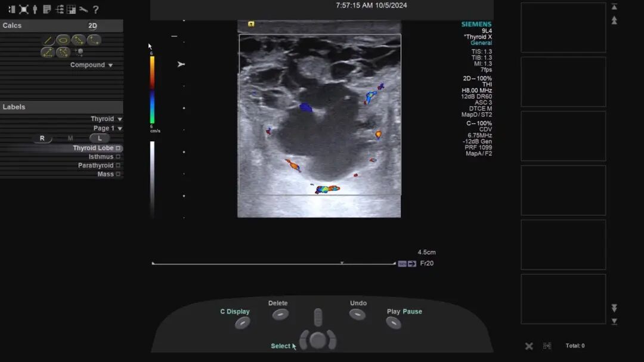644x362 pixels.
Task: Click the left trackball side key
Action: coord(304,339)
